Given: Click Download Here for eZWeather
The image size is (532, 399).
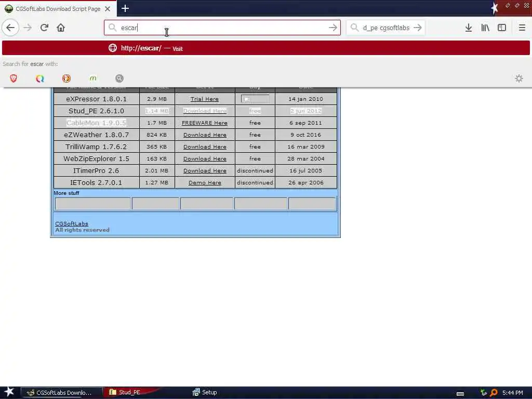Looking at the screenshot, I should click(x=205, y=135).
